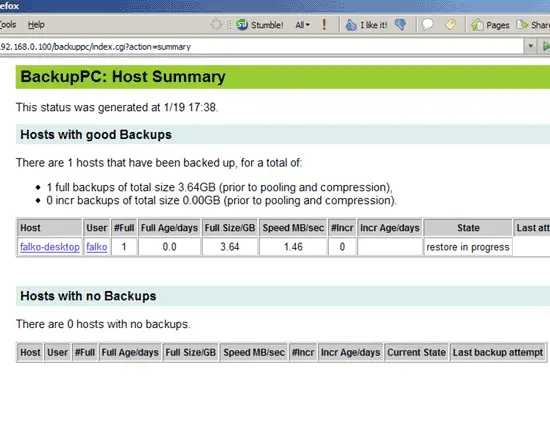This screenshot has height=429, width=550.
Task: Click the Share toolbar icon
Action: [522, 25]
